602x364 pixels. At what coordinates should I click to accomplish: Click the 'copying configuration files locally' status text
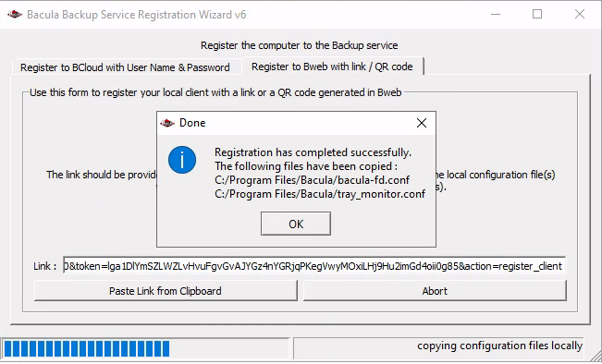coord(500,346)
